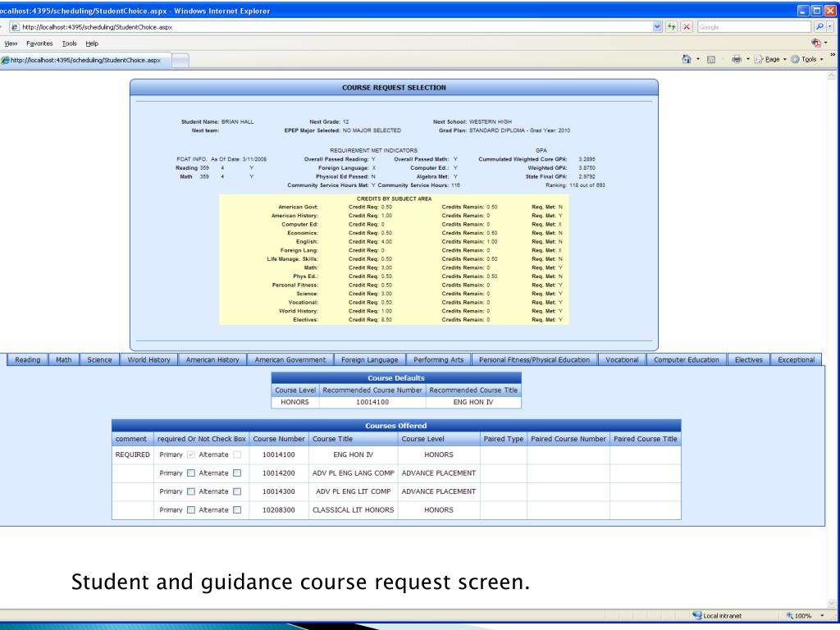Expand the address bar history dropdown
Viewport: 840px width, 630px height.
pos(657,27)
